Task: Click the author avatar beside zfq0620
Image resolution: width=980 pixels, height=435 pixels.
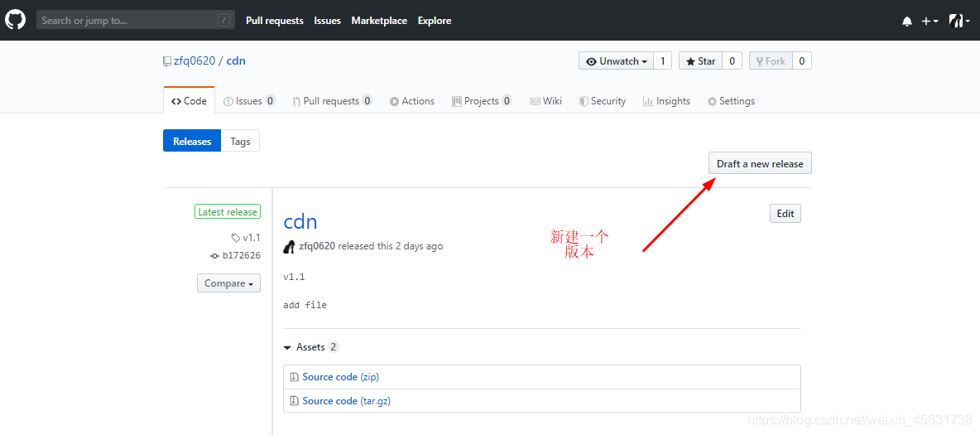Action: pyautogui.click(x=290, y=246)
